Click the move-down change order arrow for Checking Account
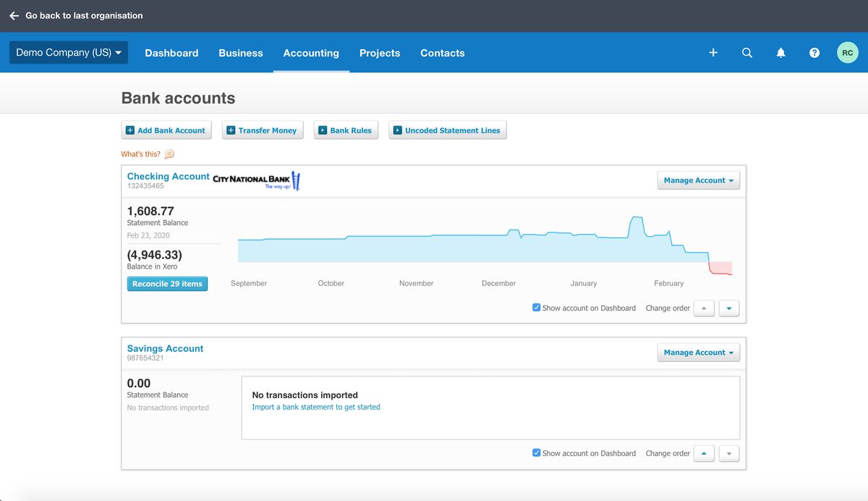The height and width of the screenshot is (501, 868). click(x=728, y=308)
